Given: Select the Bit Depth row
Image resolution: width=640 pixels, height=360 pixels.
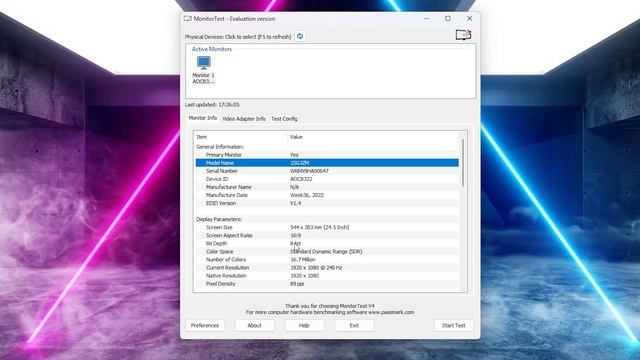Looking at the screenshot, I should point(327,243).
